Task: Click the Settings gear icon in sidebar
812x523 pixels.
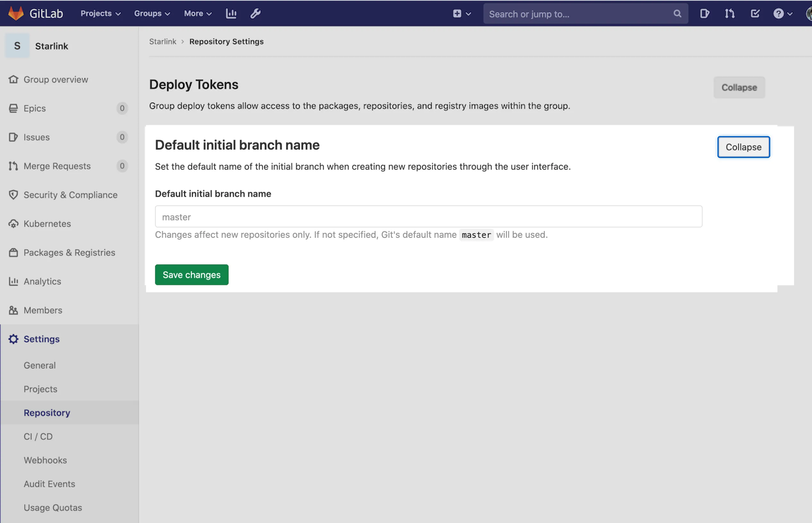Action: coord(13,339)
